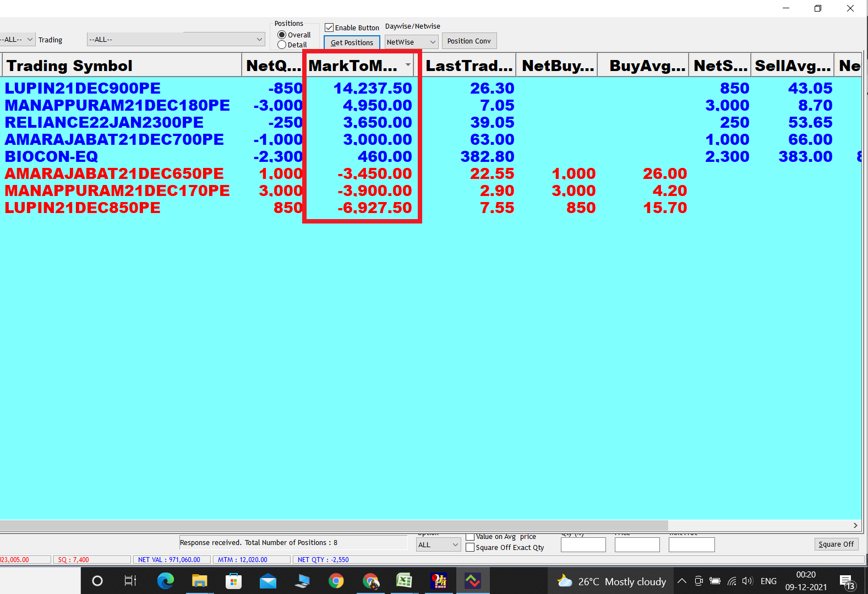Open the Option ALL dropdown
868x594 pixels.
point(438,544)
